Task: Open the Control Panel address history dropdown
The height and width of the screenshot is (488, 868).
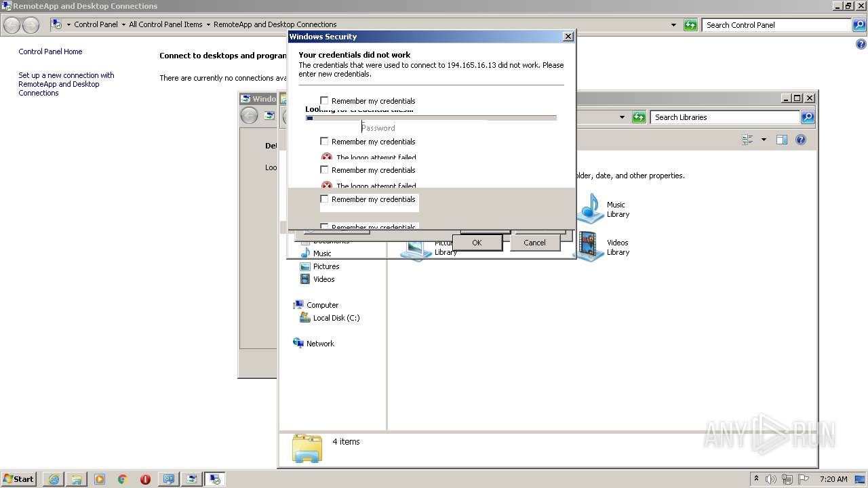Action: pos(673,25)
